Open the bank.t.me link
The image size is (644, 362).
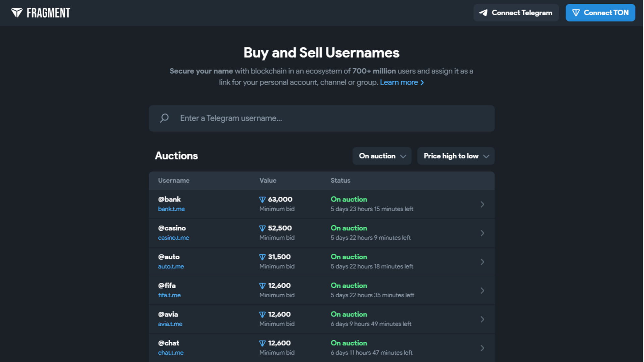(171, 209)
